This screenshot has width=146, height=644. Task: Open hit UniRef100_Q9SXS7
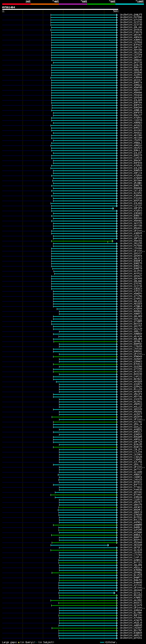(131, 254)
